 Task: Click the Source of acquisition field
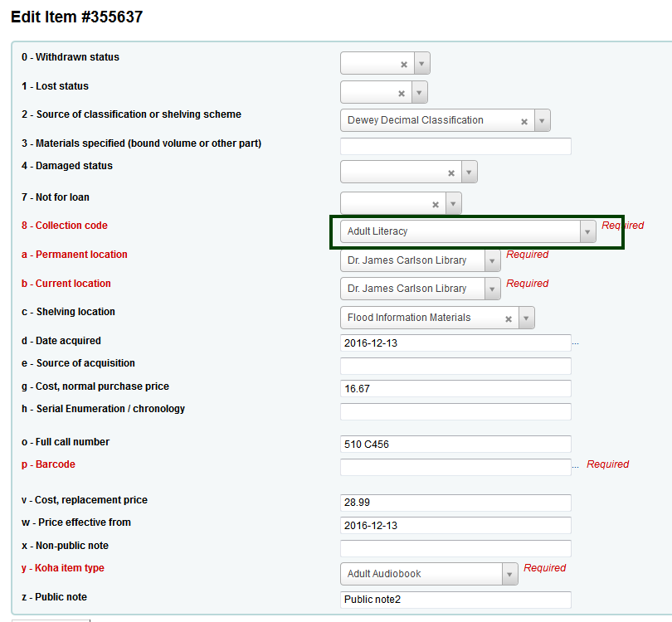click(455, 366)
